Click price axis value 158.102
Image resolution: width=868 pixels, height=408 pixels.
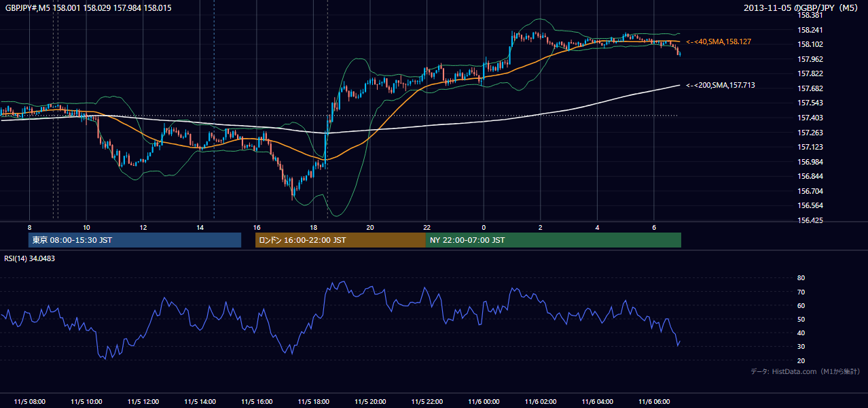pyautogui.click(x=810, y=44)
